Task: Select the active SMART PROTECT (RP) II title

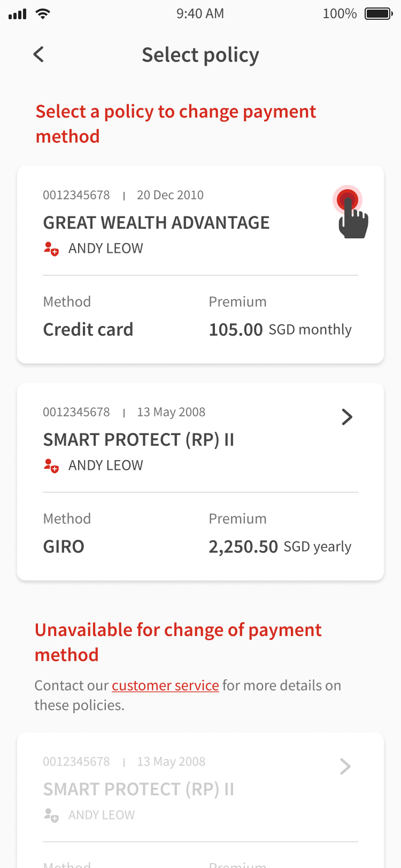Action: tap(138, 440)
